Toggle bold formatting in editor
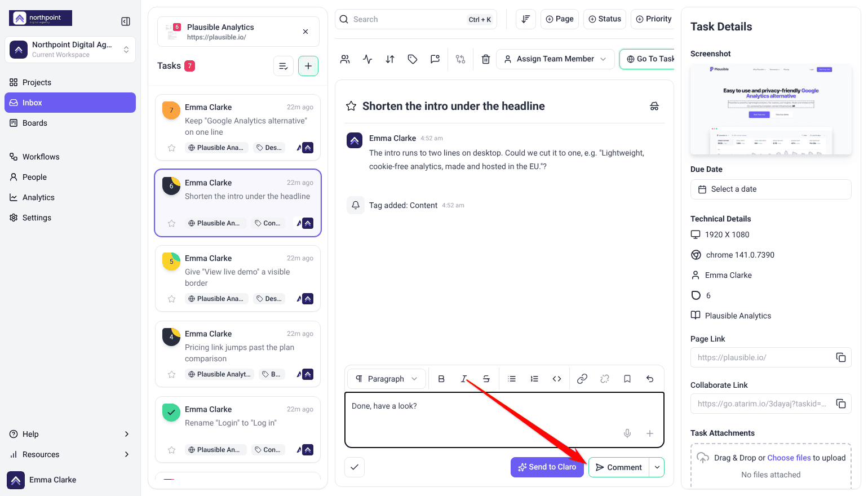The width and height of the screenshot is (868, 496). 441,379
